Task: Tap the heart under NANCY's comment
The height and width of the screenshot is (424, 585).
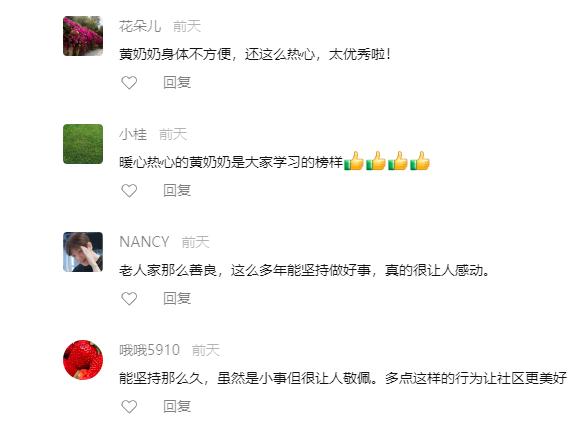Action: (x=129, y=299)
